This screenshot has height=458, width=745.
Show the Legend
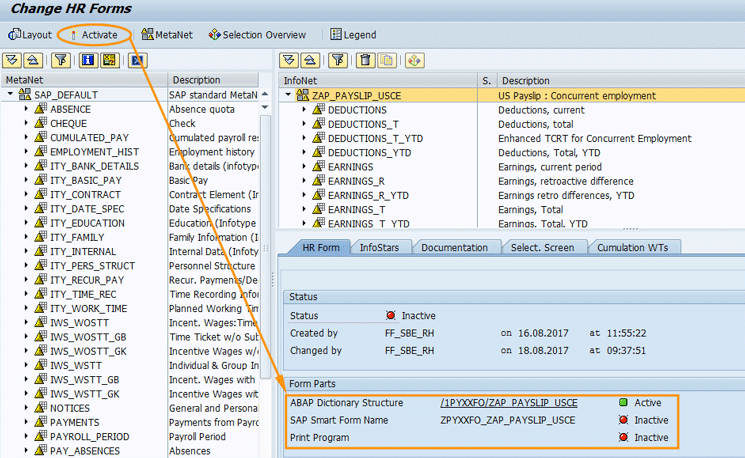pos(353,35)
